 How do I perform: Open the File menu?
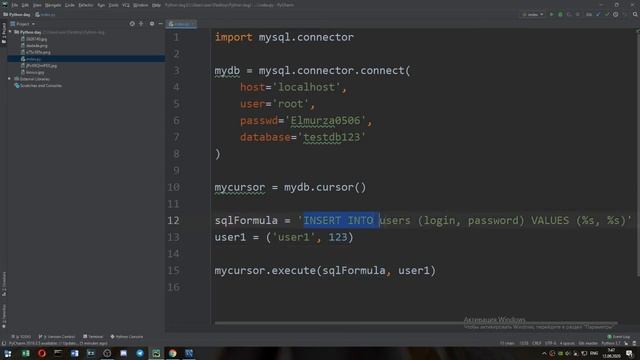(15, 5)
